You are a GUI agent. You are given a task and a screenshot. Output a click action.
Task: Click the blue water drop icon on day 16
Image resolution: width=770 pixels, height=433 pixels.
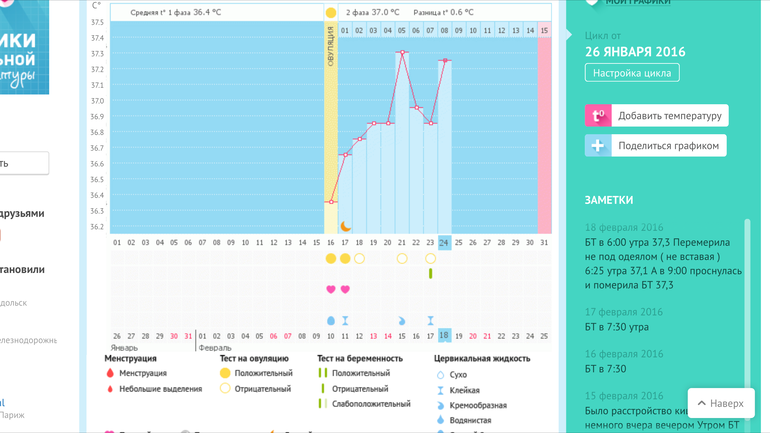(332, 321)
